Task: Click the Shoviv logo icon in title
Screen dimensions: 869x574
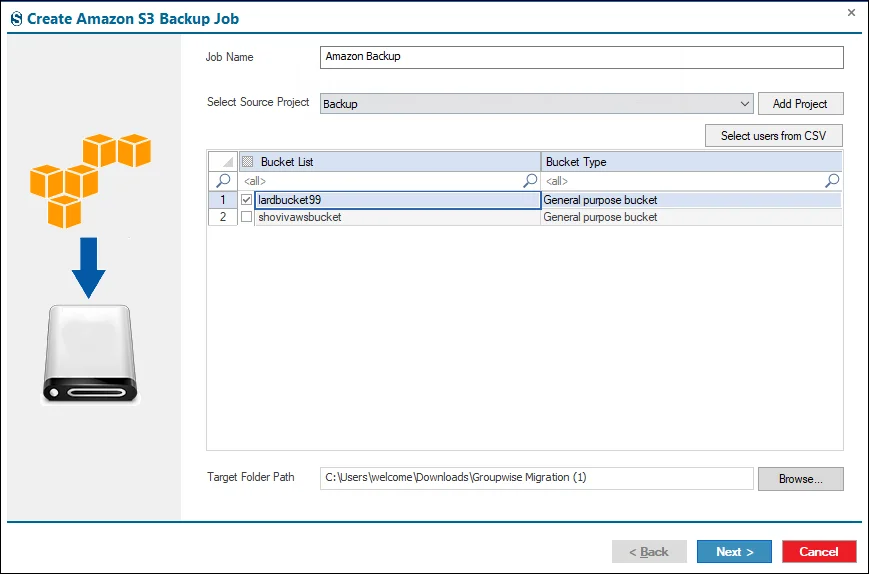Action: click(17, 18)
